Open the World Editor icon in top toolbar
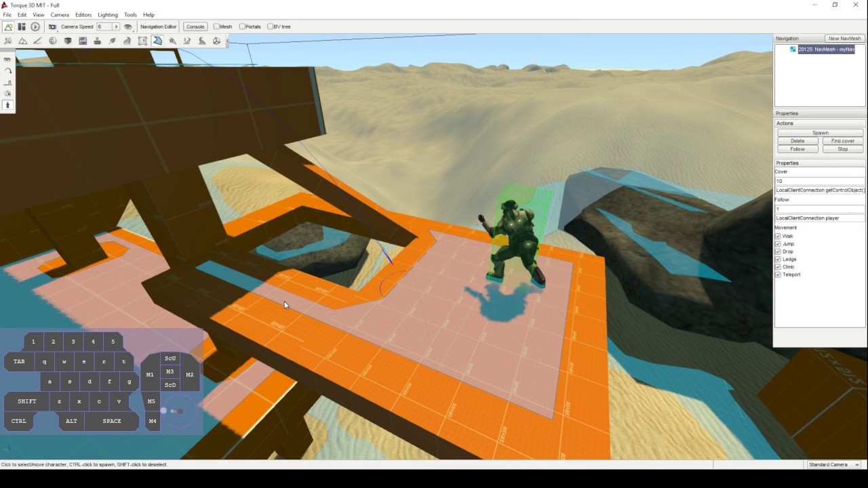This screenshot has height=488, width=868. [x=8, y=26]
